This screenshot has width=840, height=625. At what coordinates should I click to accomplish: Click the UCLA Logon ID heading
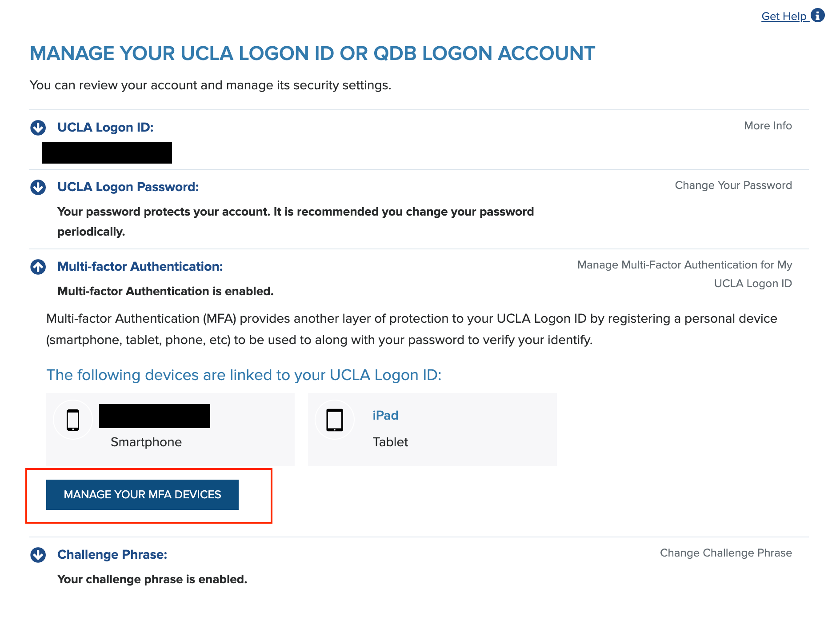[x=105, y=128]
